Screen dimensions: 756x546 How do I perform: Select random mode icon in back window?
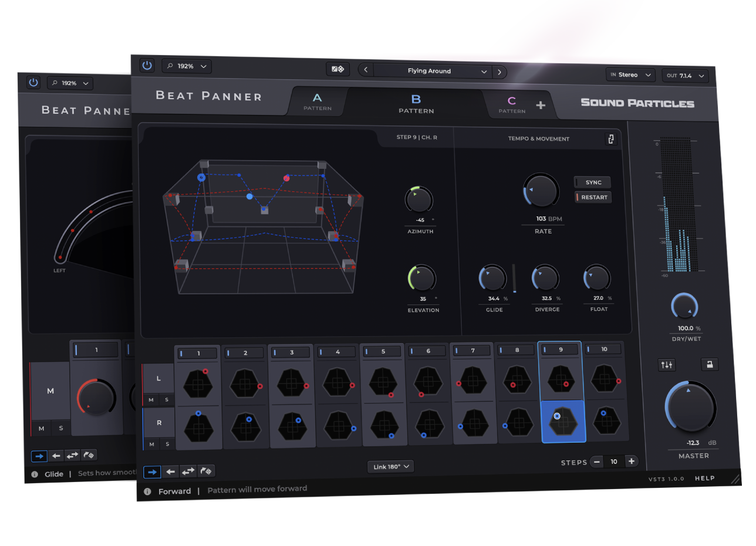pos(89,455)
